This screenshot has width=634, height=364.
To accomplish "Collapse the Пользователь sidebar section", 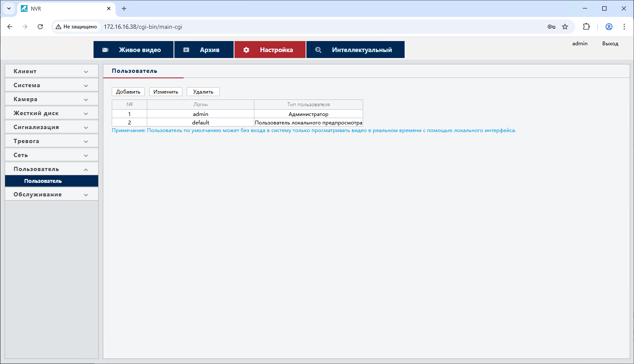I will click(x=52, y=169).
